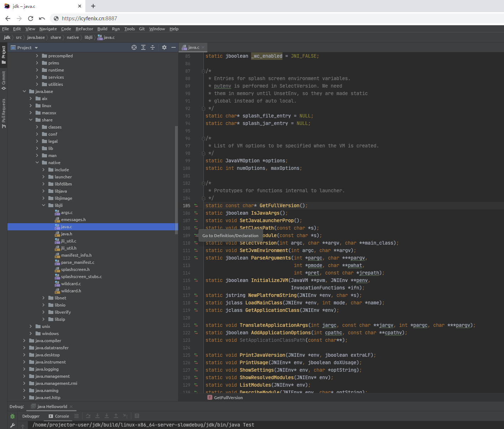This screenshot has height=429, width=504.
Task: Toggle the Project side tool window
Action: coord(4,55)
